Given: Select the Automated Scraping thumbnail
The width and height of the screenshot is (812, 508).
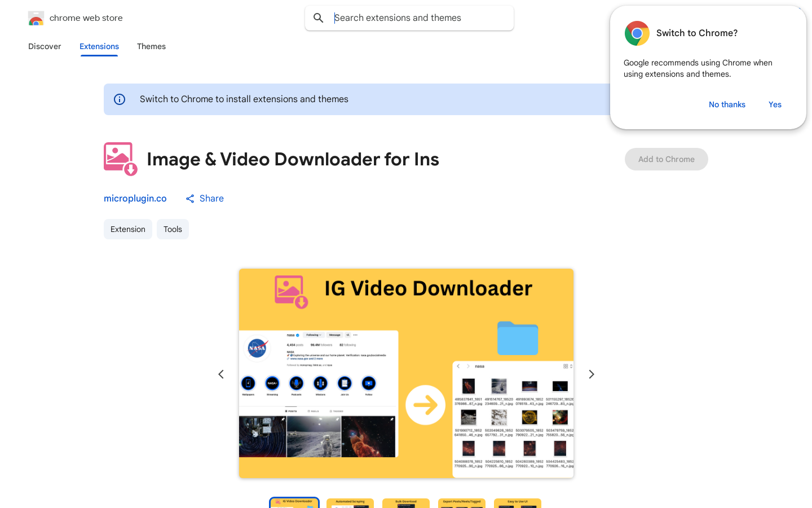Looking at the screenshot, I should [x=350, y=503].
